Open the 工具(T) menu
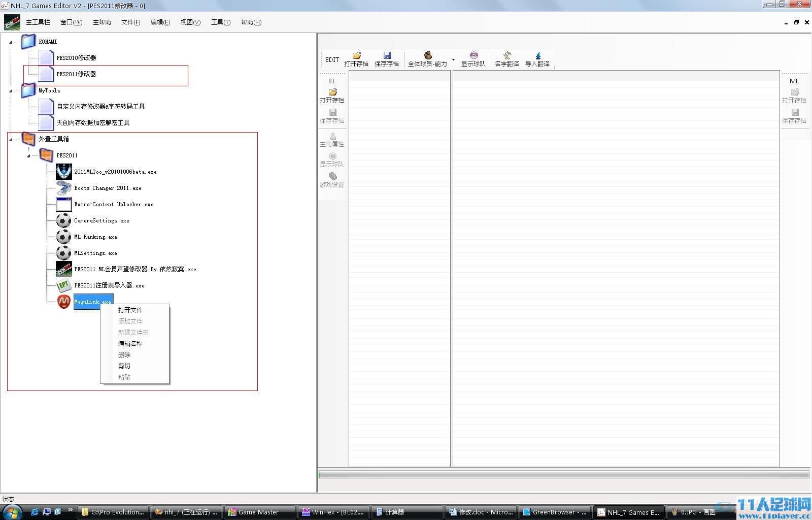812x520 pixels. pyautogui.click(x=221, y=22)
